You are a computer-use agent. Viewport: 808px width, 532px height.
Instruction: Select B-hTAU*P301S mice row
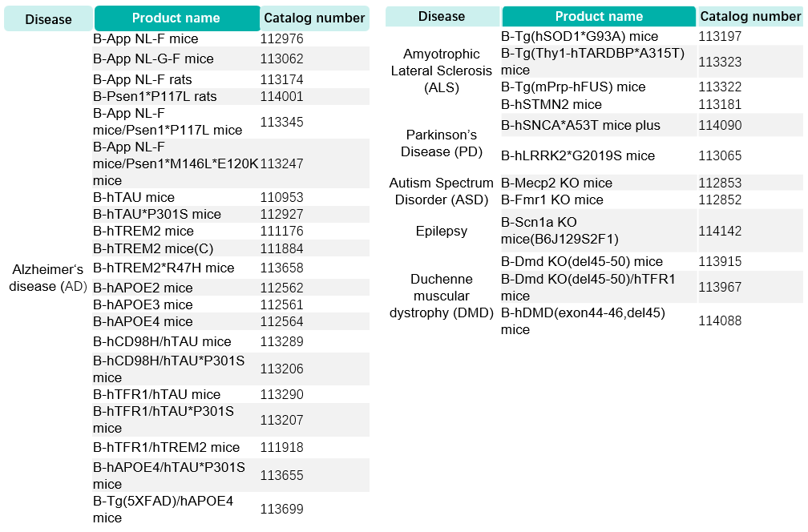(231, 214)
